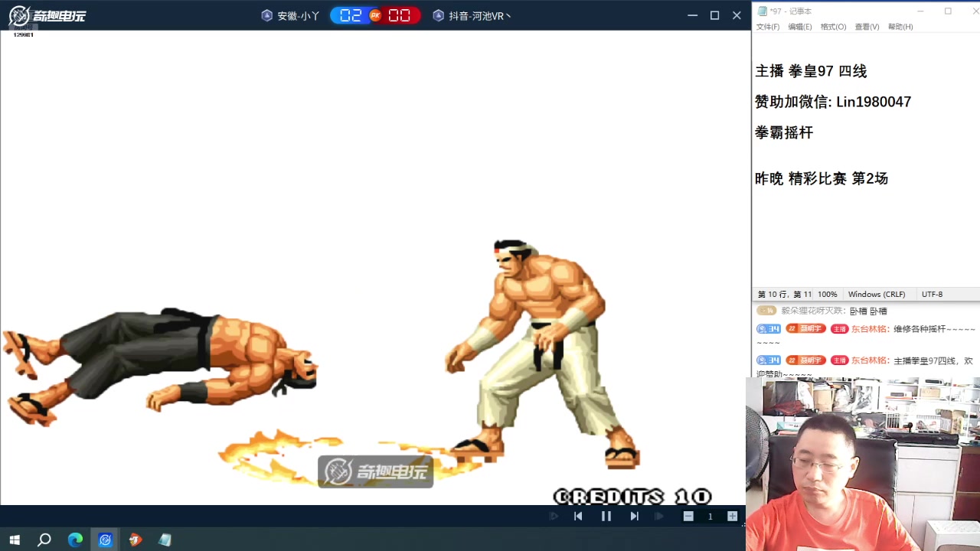This screenshot has width=980, height=551.
Task: Open the Windows Start menu
Action: point(15,540)
